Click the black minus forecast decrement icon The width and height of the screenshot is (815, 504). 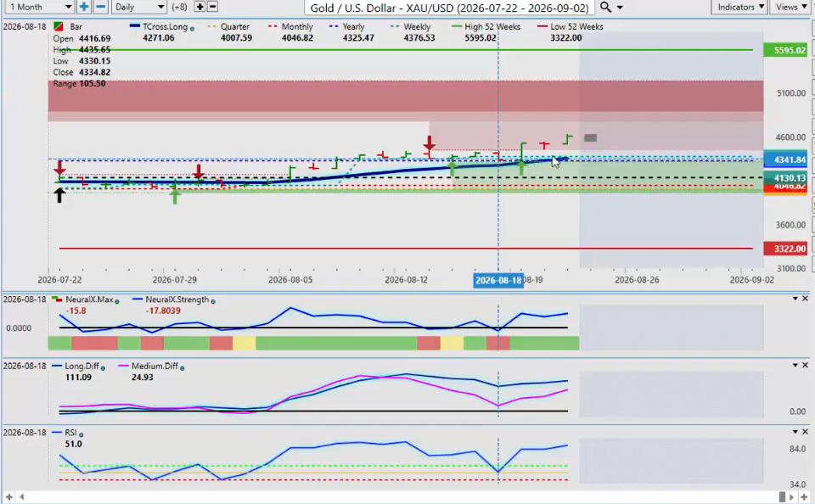[x=212, y=7]
